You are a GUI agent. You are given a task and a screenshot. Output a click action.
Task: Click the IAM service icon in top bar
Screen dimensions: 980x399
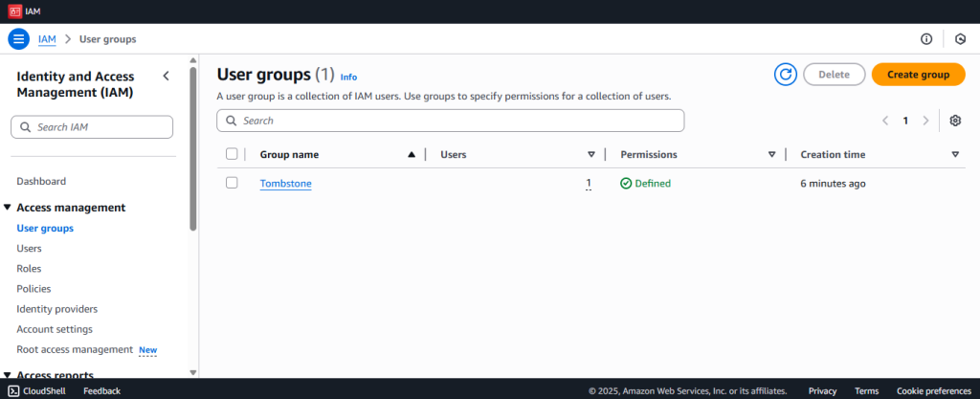(x=15, y=11)
